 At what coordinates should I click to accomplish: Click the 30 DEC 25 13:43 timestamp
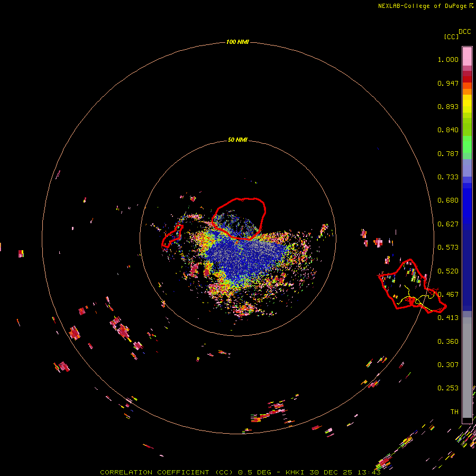tap(345, 472)
